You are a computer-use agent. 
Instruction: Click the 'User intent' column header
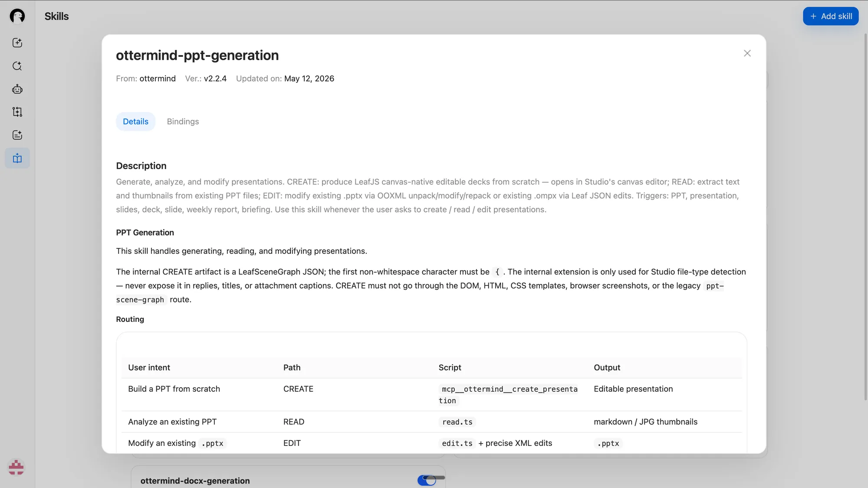[x=149, y=367]
